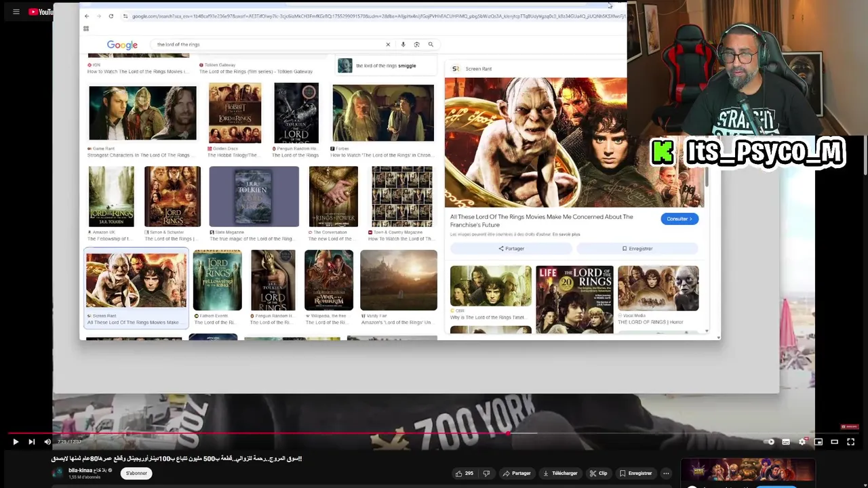This screenshot has height=488, width=868.
Task: Focus the Google search field
Action: 268,45
